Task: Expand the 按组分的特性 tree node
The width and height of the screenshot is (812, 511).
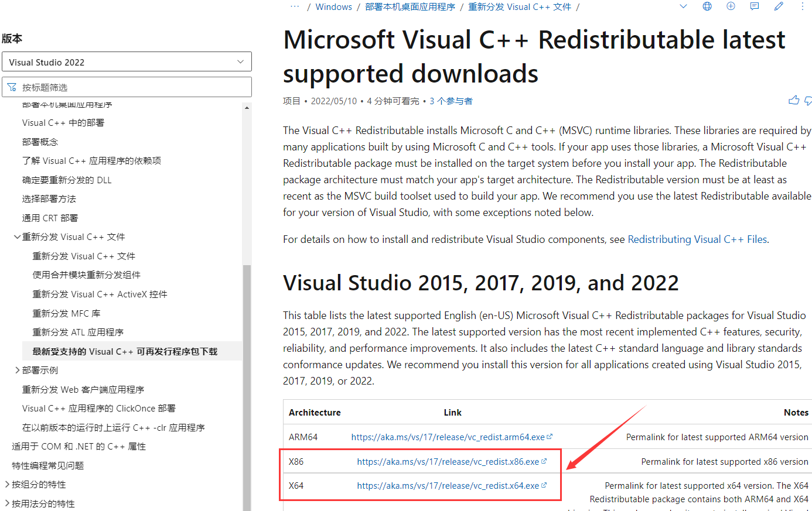Action: tap(7, 484)
